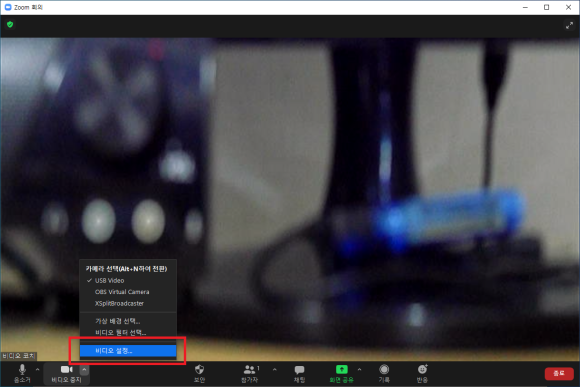
Task: Select XSplitBroadcaster camera
Action: pyautogui.click(x=128, y=303)
